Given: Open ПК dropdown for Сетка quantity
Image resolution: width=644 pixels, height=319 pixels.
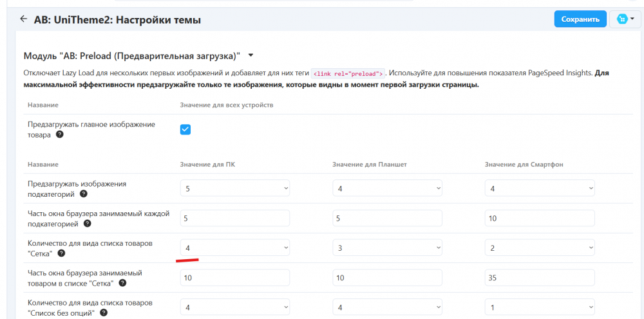Looking at the screenshot, I should 235,248.
